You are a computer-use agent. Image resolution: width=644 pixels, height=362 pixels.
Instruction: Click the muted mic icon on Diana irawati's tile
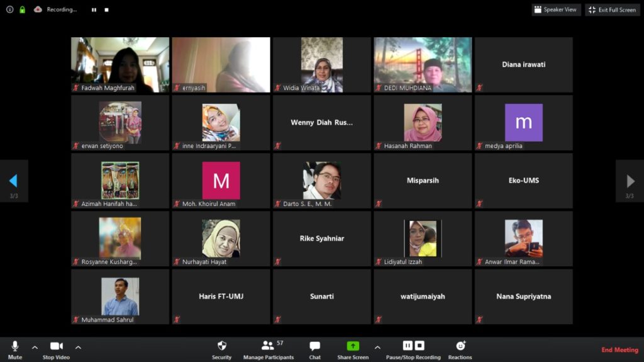[479, 88]
